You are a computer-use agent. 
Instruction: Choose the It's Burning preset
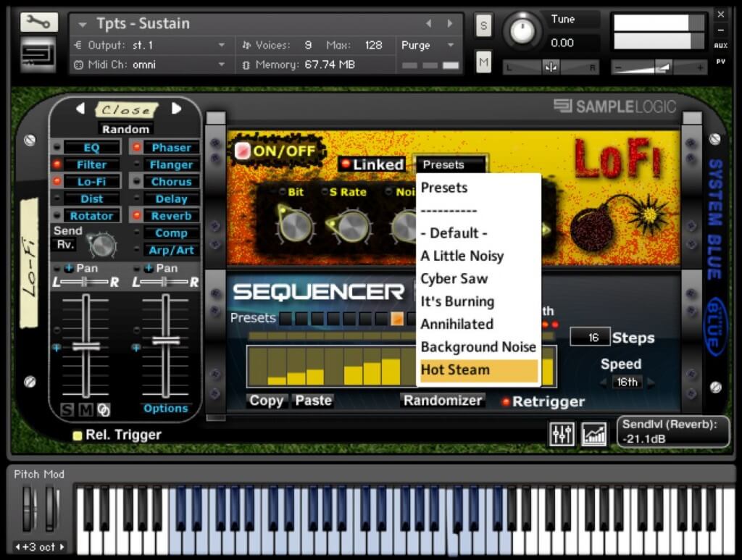pyautogui.click(x=478, y=301)
